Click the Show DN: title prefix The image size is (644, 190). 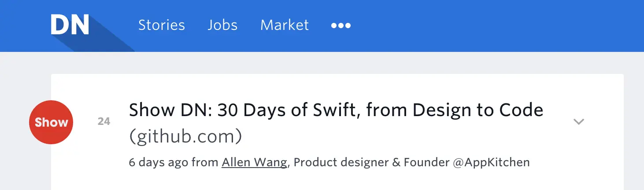171,110
